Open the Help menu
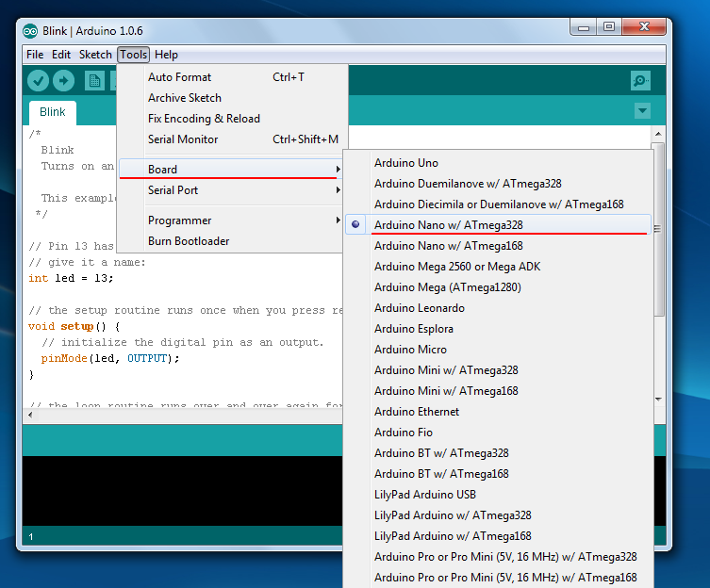 pyautogui.click(x=166, y=55)
